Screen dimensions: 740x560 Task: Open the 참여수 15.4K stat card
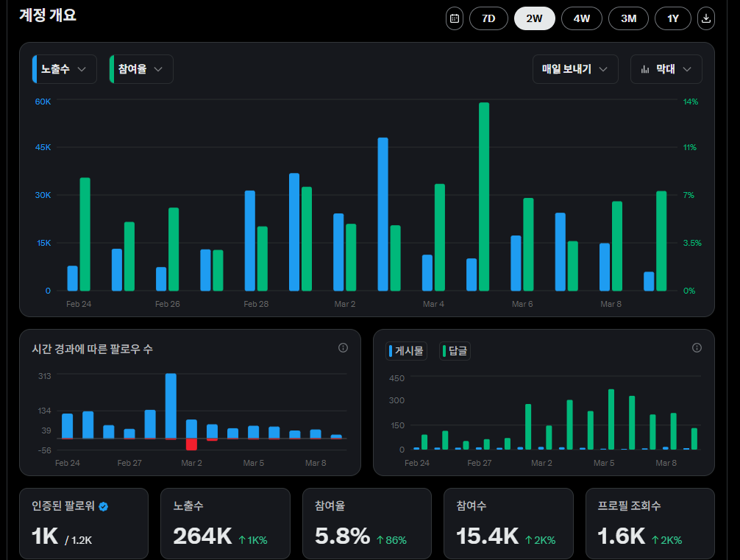[508, 523]
